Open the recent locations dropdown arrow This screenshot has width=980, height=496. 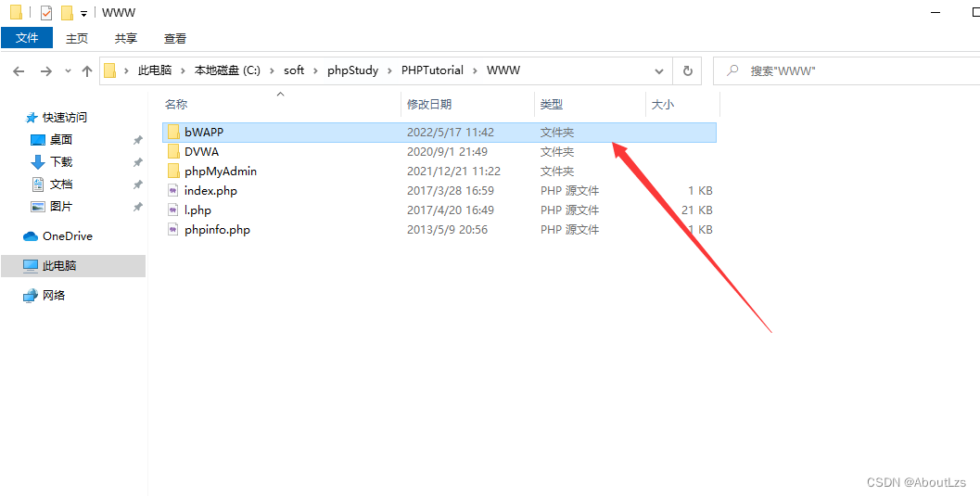pos(68,71)
